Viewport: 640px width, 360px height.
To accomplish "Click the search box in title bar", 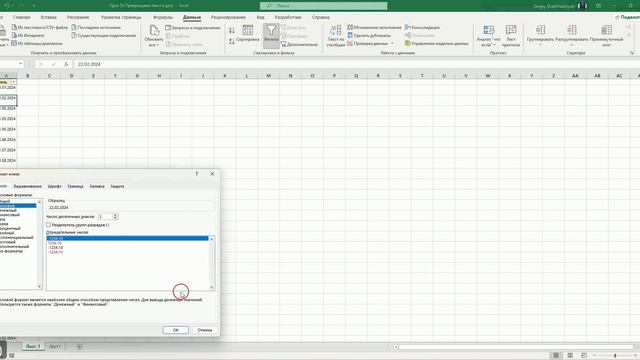I will click(x=323, y=6).
